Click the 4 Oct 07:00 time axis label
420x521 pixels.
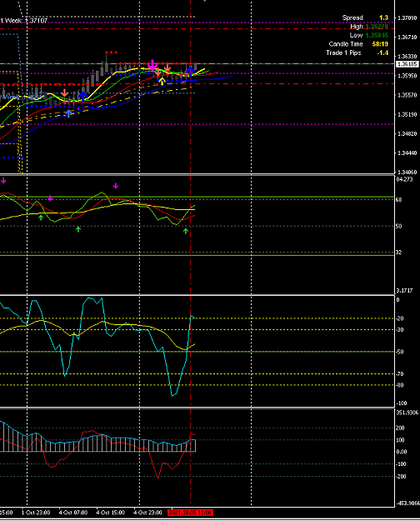(x=73, y=513)
